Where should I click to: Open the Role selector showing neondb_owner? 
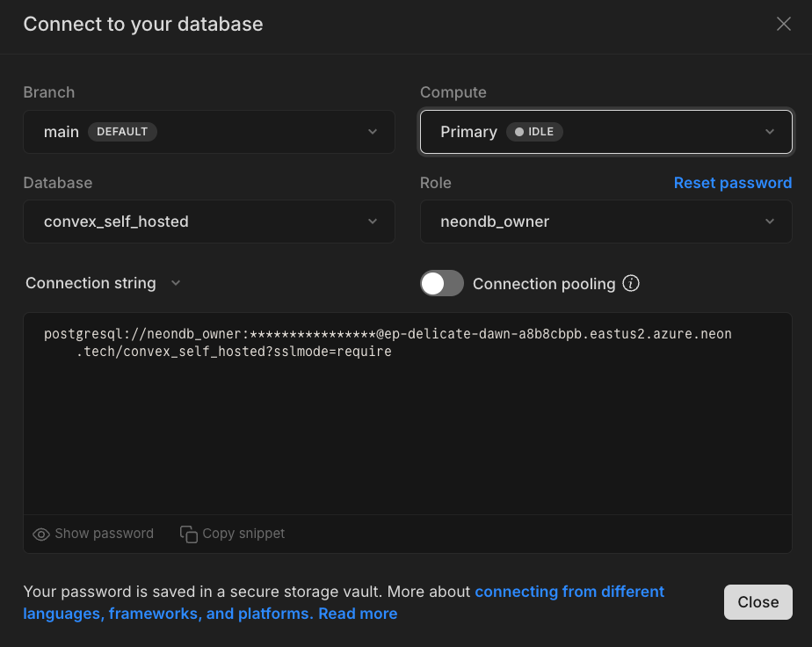[605, 222]
